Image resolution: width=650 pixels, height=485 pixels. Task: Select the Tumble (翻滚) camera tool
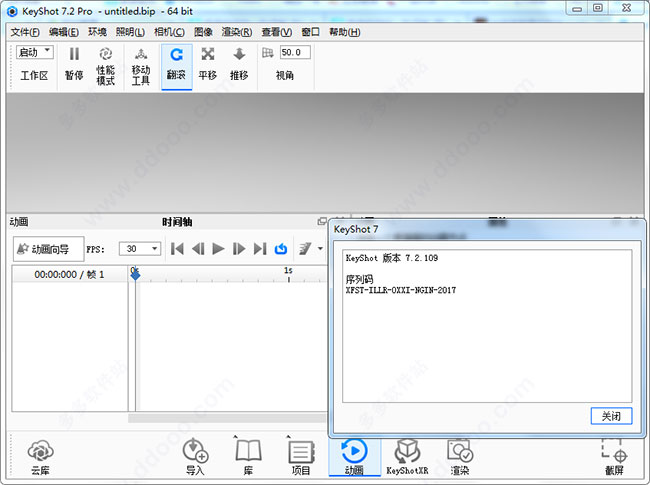(x=177, y=65)
